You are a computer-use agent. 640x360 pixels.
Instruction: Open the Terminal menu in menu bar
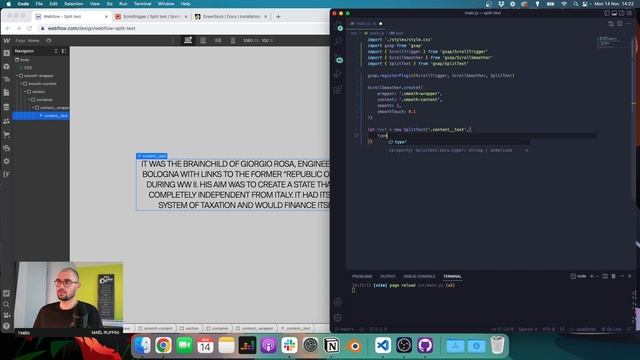click(142, 4)
